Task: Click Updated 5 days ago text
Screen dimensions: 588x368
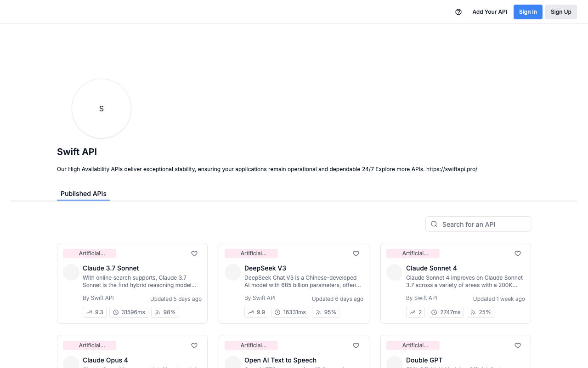Action: click(176, 299)
